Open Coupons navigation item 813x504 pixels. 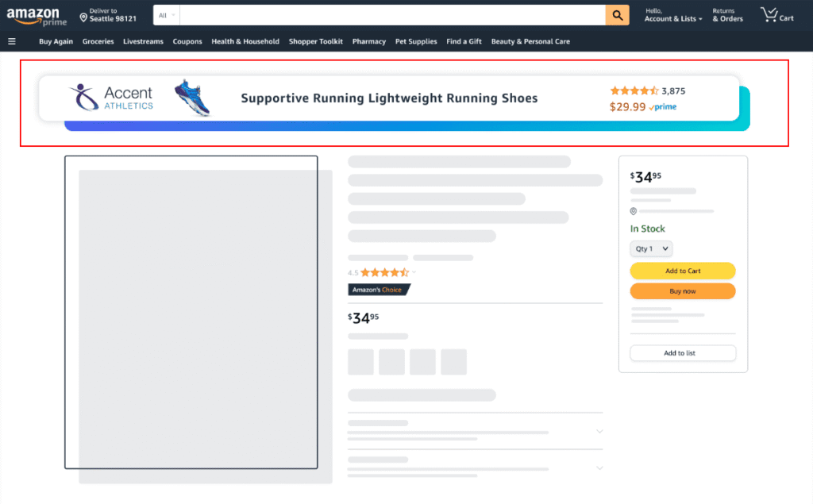187,41
